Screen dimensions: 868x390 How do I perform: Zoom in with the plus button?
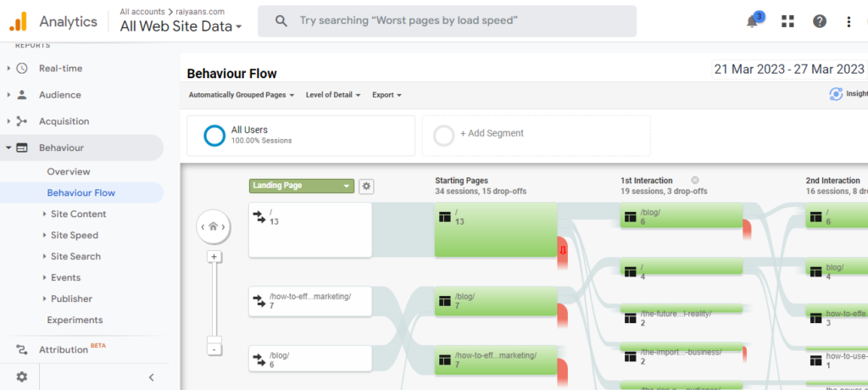(214, 257)
